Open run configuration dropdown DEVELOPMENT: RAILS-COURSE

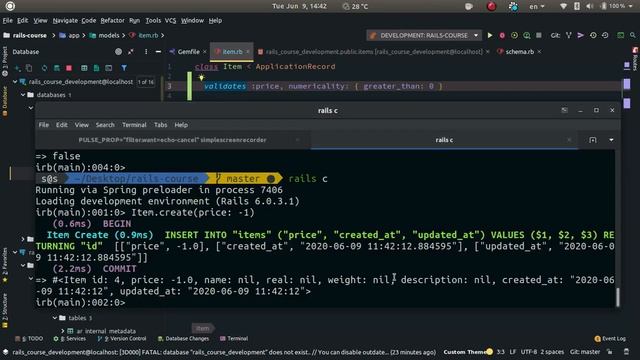(424, 36)
